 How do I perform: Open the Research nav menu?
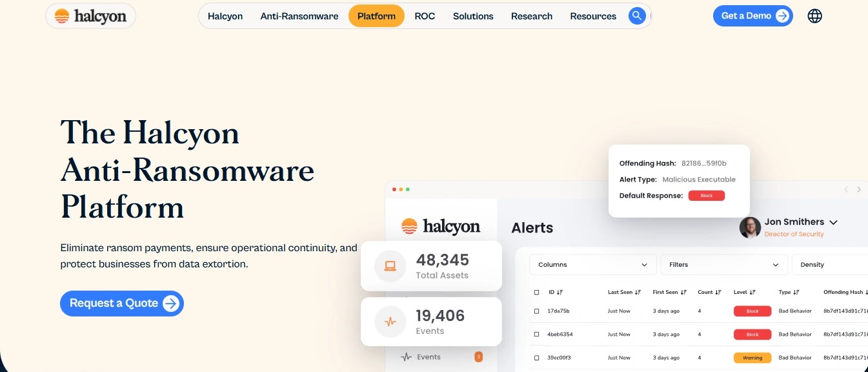(532, 16)
